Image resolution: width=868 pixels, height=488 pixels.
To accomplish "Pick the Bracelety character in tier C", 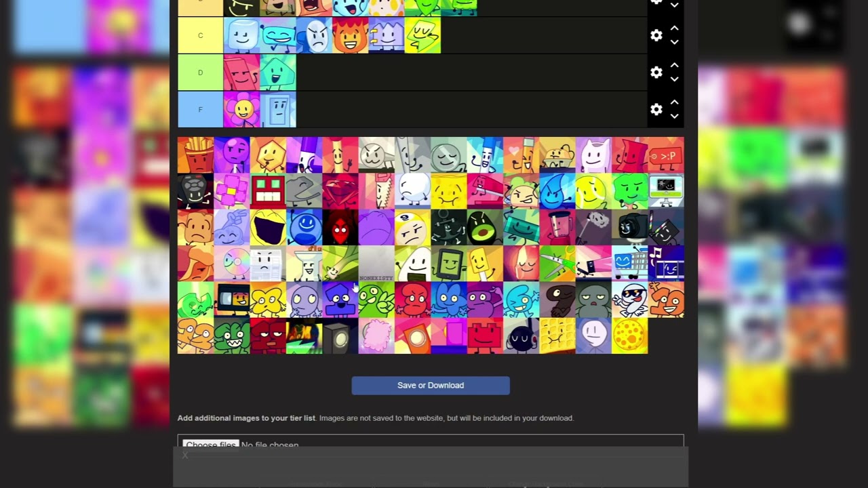I will [278, 35].
